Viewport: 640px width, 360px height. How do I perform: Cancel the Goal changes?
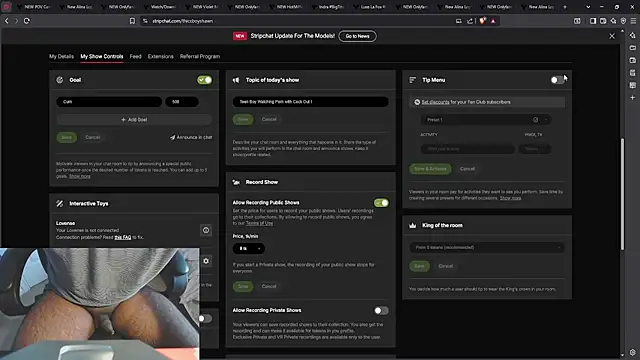[93, 137]
